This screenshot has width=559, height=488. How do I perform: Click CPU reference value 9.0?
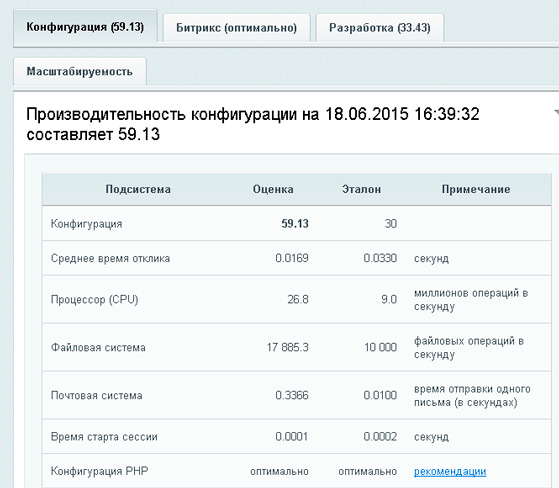tap(389, 299)
